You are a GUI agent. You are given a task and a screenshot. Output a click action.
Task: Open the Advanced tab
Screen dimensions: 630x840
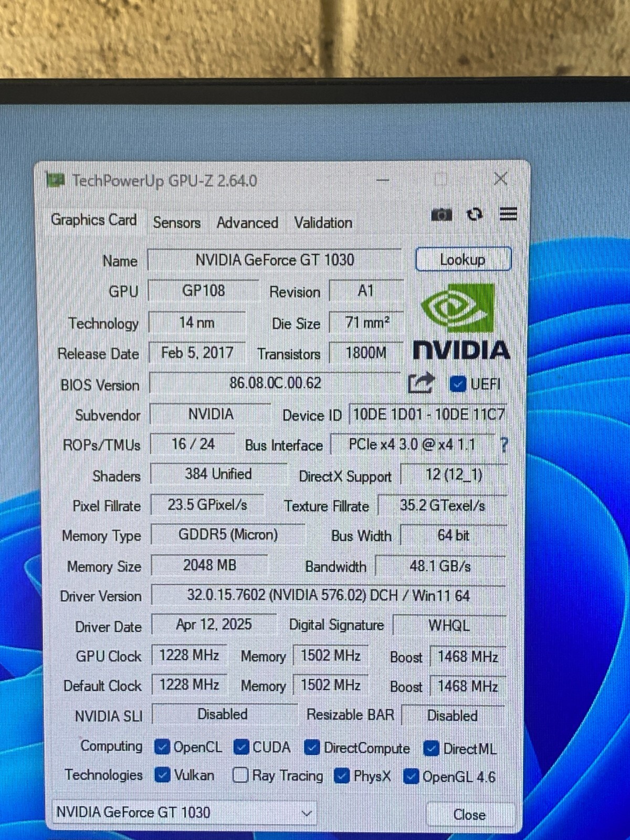pyautogui.click(x=247, y=223)
